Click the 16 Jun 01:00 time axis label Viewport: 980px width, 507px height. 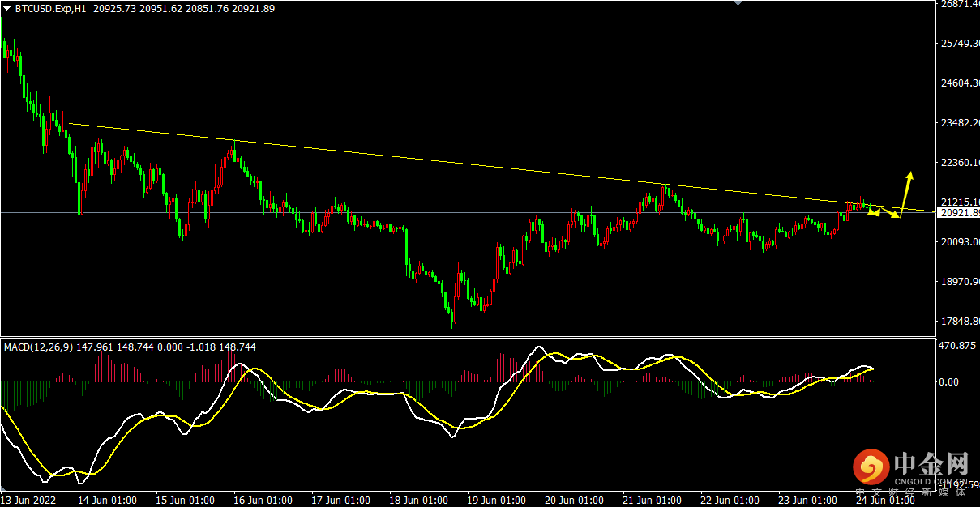pyautogui.click(x=263, y=501)
